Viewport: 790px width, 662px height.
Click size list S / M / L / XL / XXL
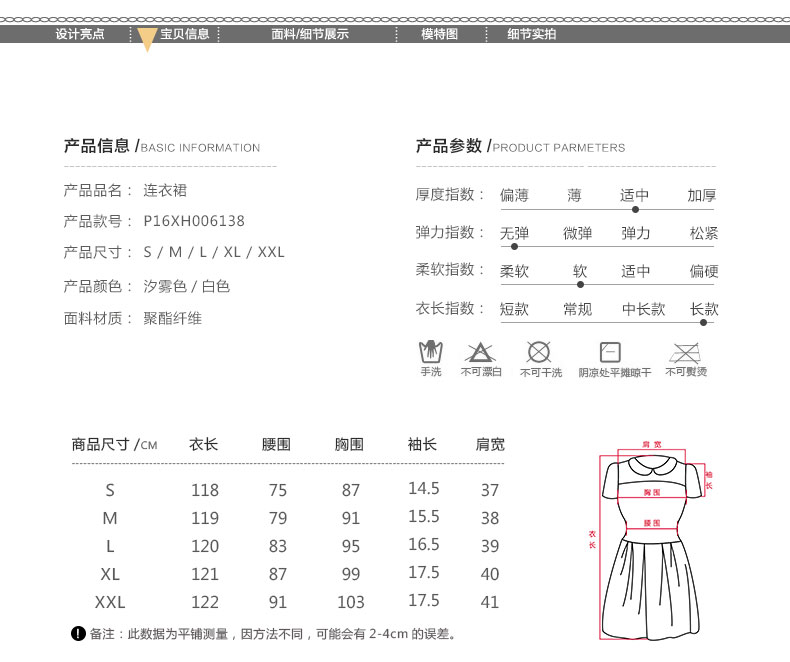point(214,251)
